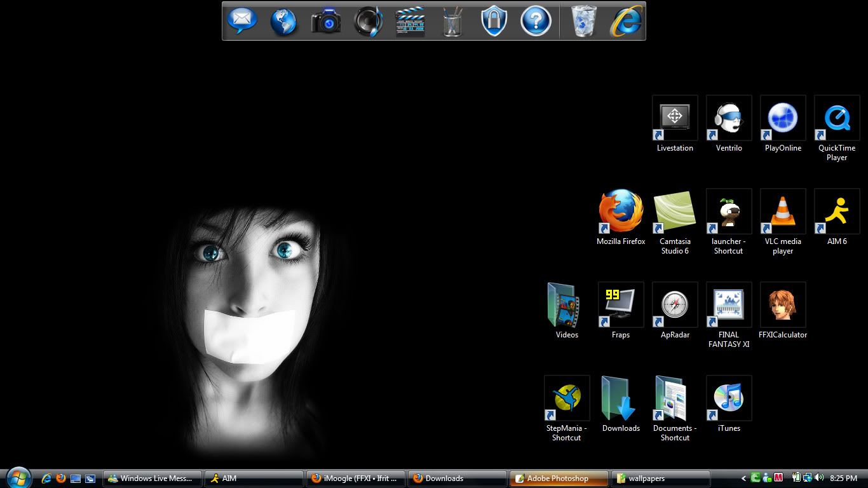Select the VLC media player shortcut
The image size is (868, 488).
click(783, 212)
